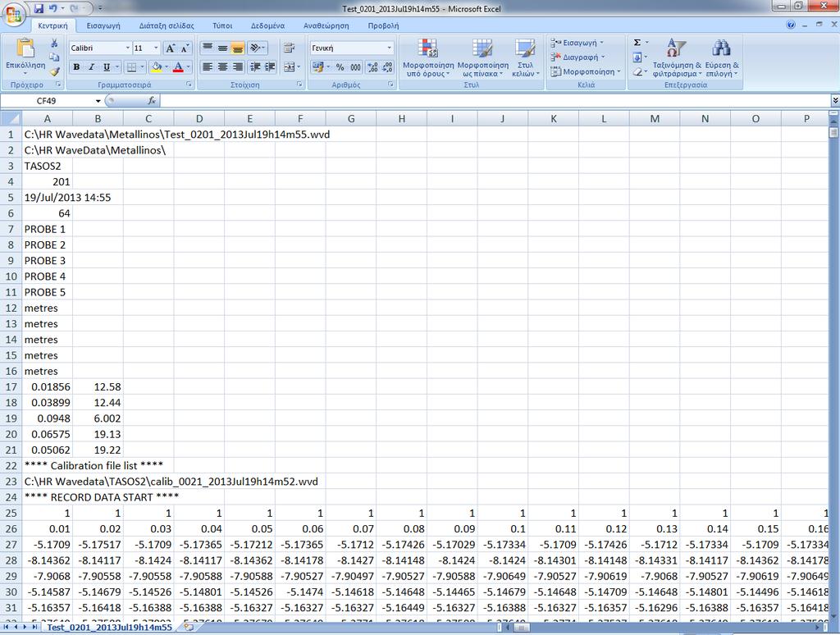Select sheet tab Test_0201_2013Jul19h14m55
The width and height of the screenshot is (840, 635).
click(109, 627)
